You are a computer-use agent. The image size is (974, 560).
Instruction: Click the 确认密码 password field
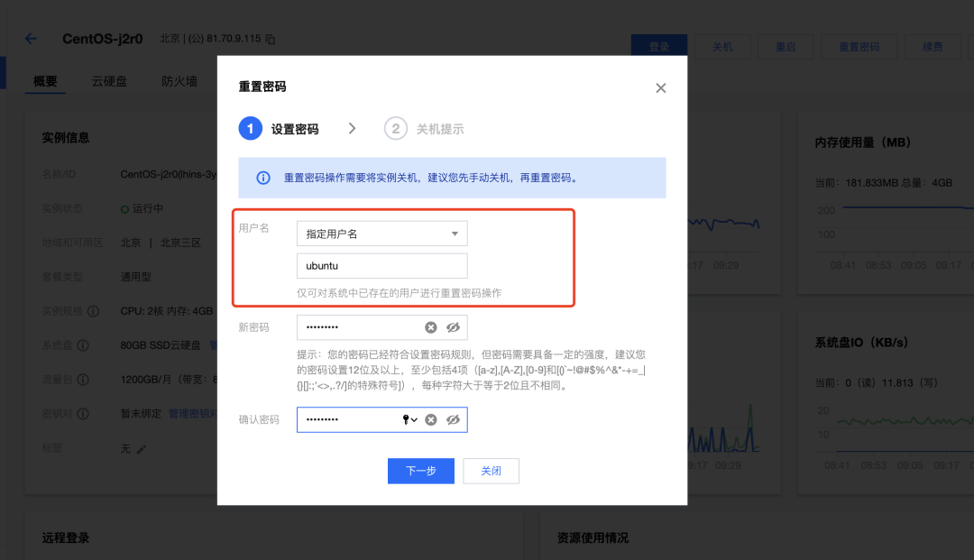click(382, 419)
